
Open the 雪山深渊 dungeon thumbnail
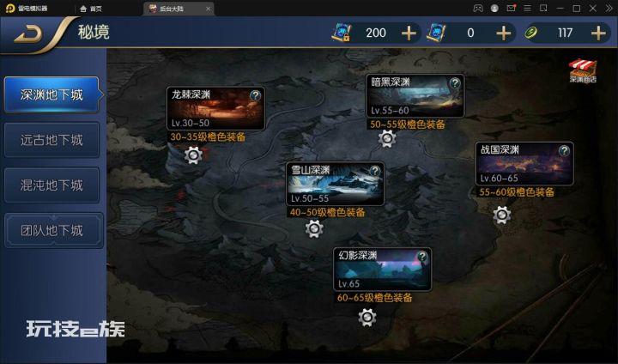(x=335, y=184)
